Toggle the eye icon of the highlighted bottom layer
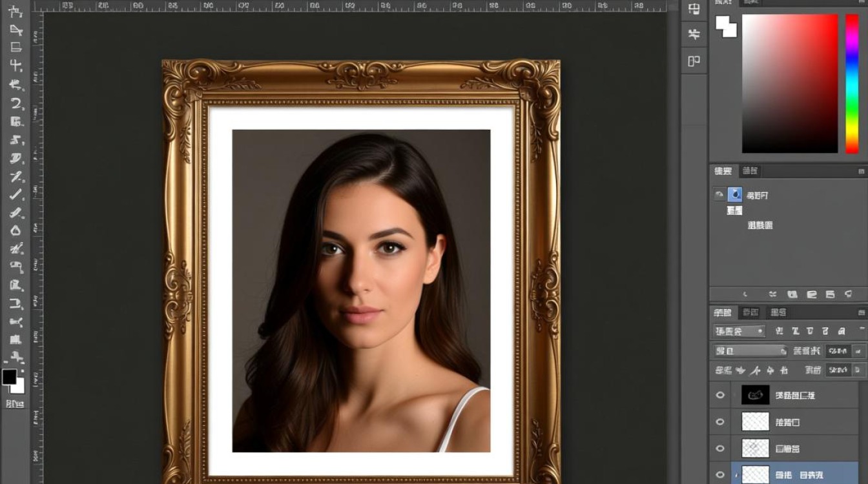 point(721,475)
